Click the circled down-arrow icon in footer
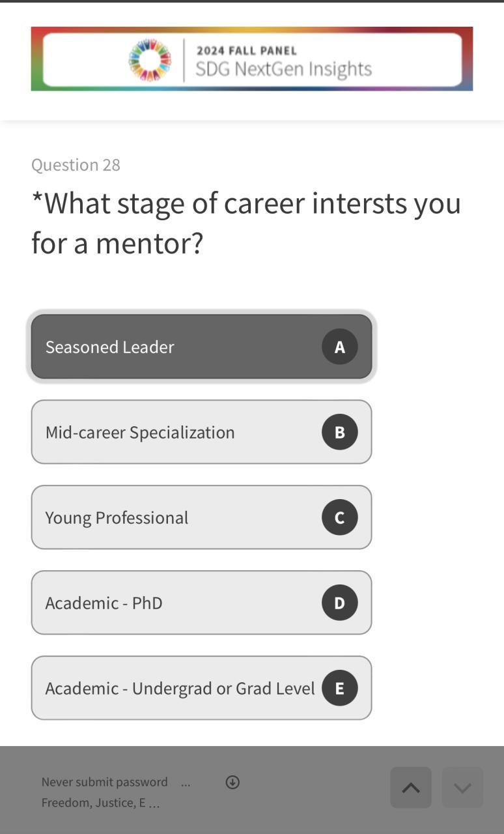This screenshot has height=834, width=504. pos(232,783)
